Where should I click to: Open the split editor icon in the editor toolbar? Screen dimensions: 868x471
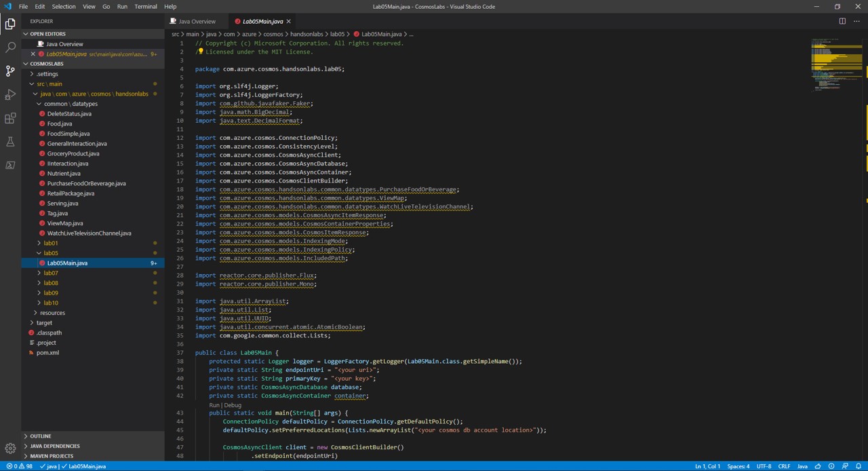click(842, 21)
